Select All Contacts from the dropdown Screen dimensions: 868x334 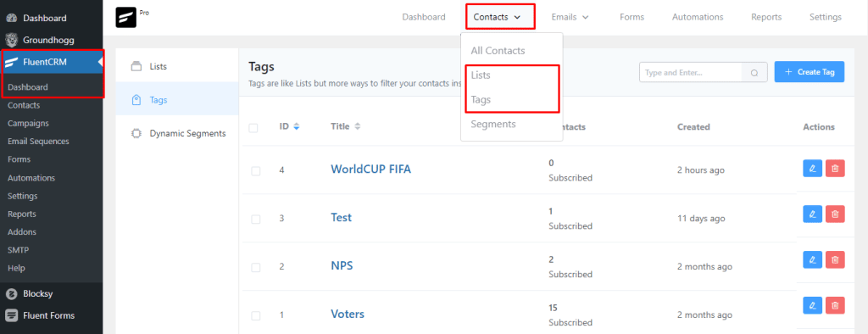[x=498, y=50]
